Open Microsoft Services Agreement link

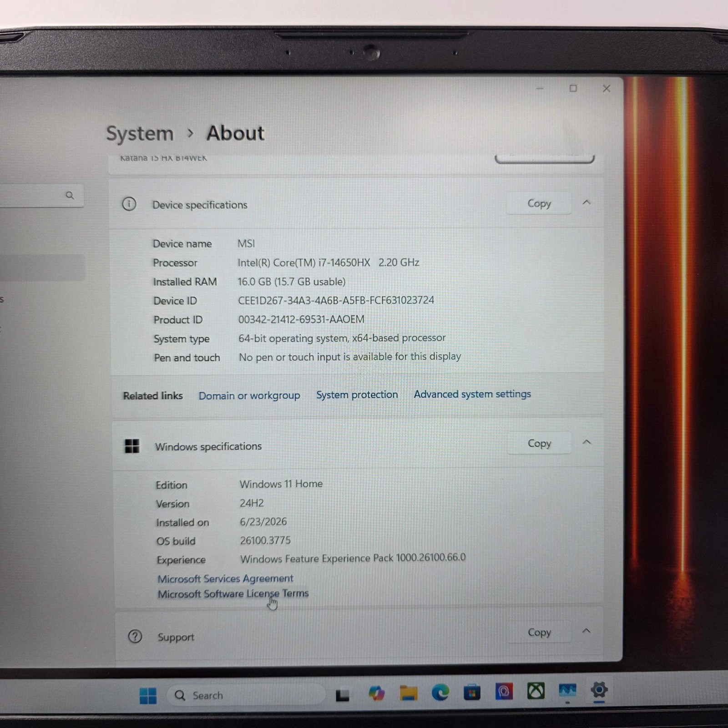click(x=225, y=579)
